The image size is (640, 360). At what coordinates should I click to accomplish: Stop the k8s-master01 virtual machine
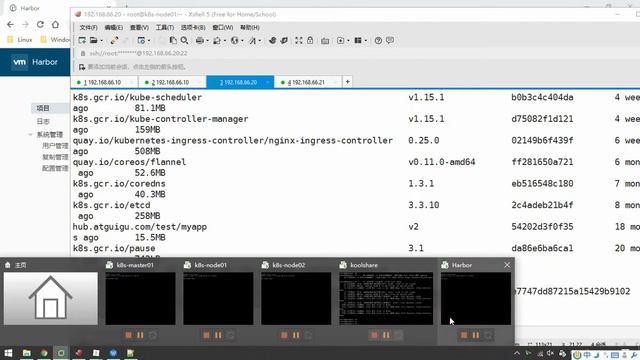click(129, 335)
